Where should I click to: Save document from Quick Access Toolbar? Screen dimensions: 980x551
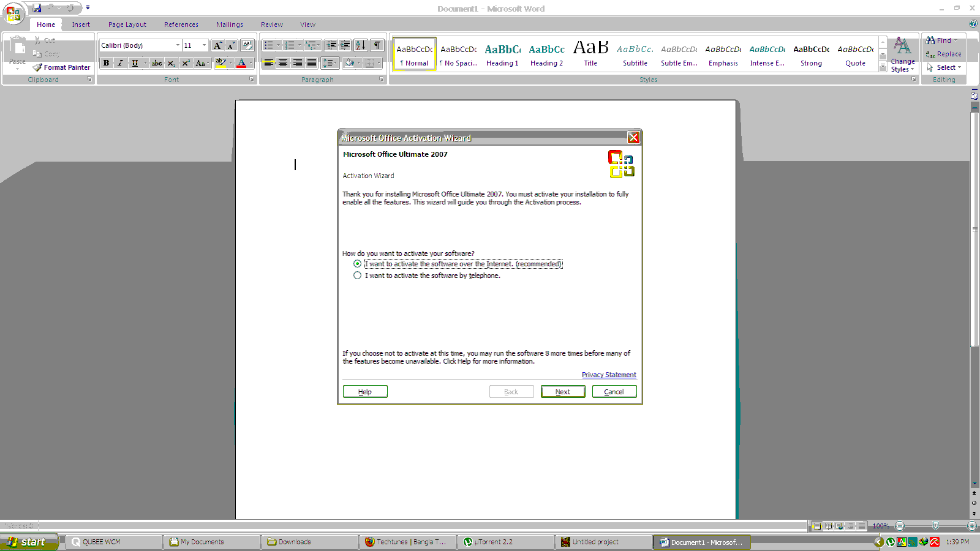coord(37,8)
